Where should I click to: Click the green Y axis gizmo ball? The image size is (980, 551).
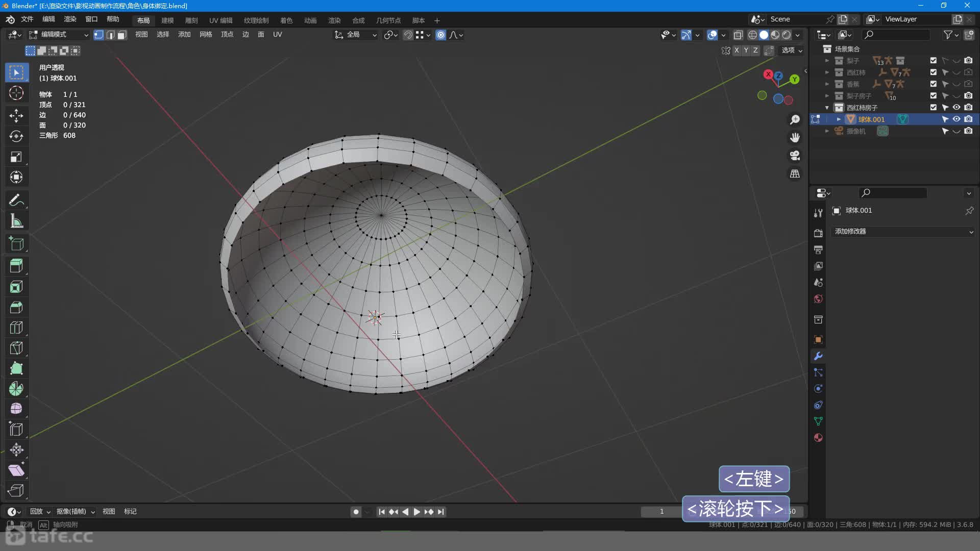pos(795,80)
